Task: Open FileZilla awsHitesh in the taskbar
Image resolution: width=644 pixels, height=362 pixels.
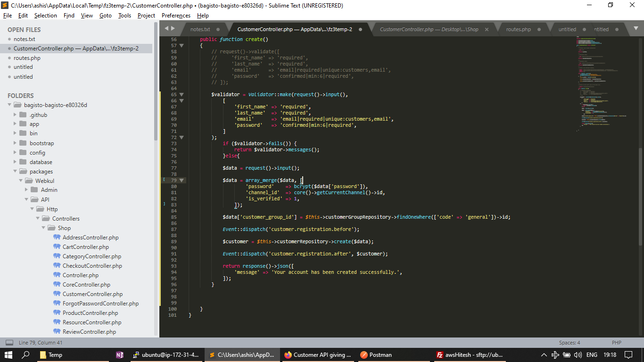Action: click(x=470, y=355)
